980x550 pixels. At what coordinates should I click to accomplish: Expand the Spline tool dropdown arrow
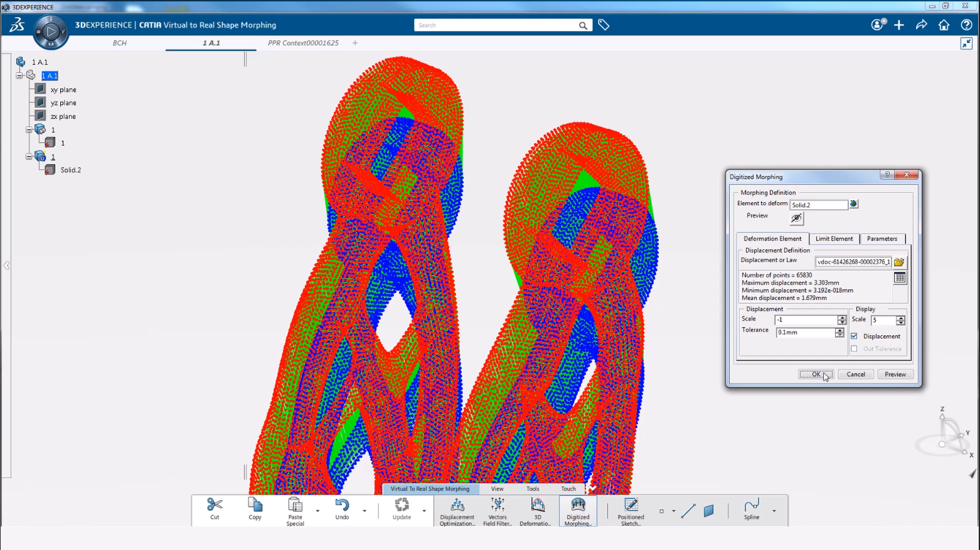(x=774, y=511)
